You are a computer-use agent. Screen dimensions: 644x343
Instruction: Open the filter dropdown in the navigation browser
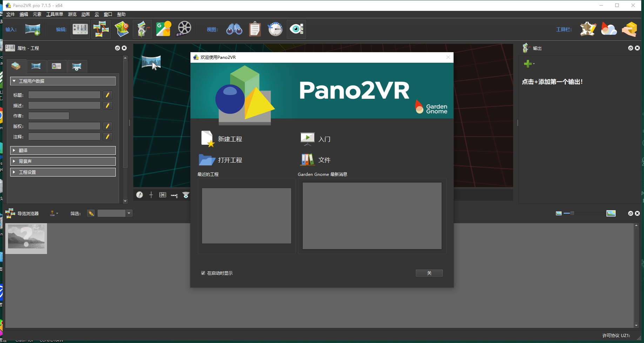(x=129, y=213)
